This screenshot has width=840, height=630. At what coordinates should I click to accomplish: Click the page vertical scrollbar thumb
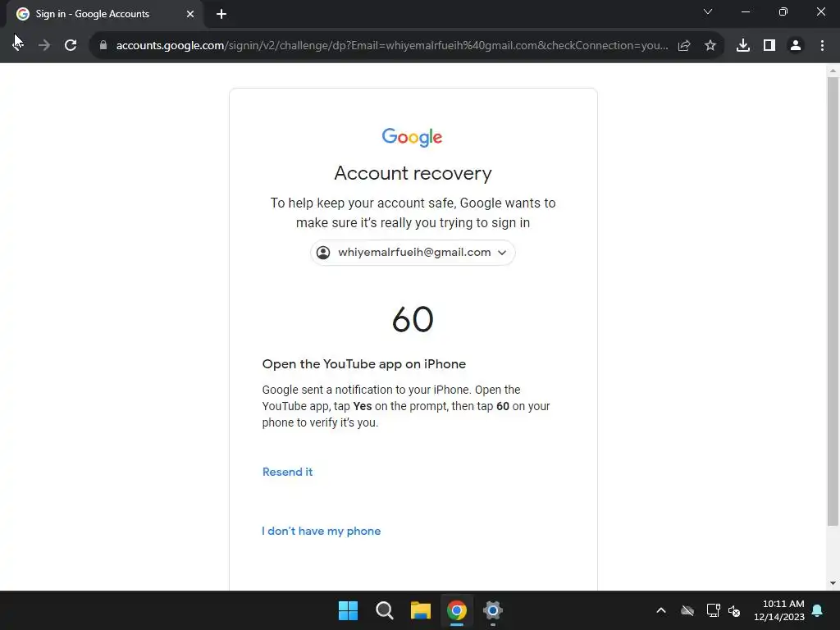[833, 301]
